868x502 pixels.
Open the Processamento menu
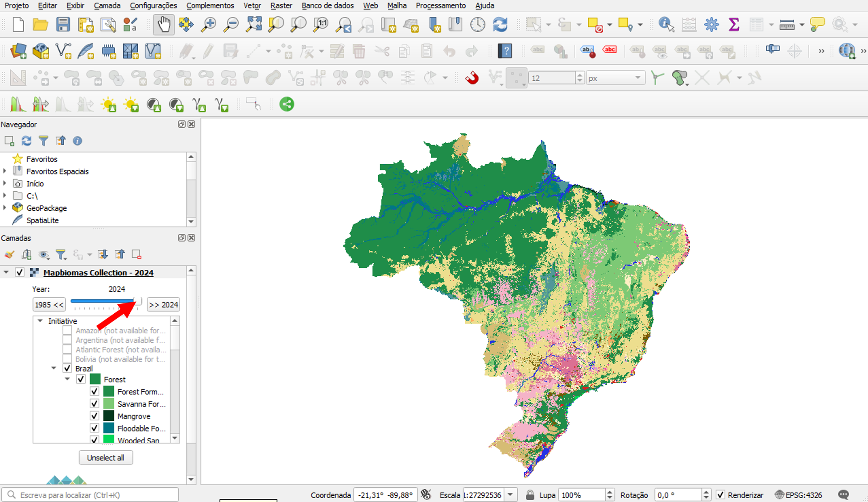440,5
